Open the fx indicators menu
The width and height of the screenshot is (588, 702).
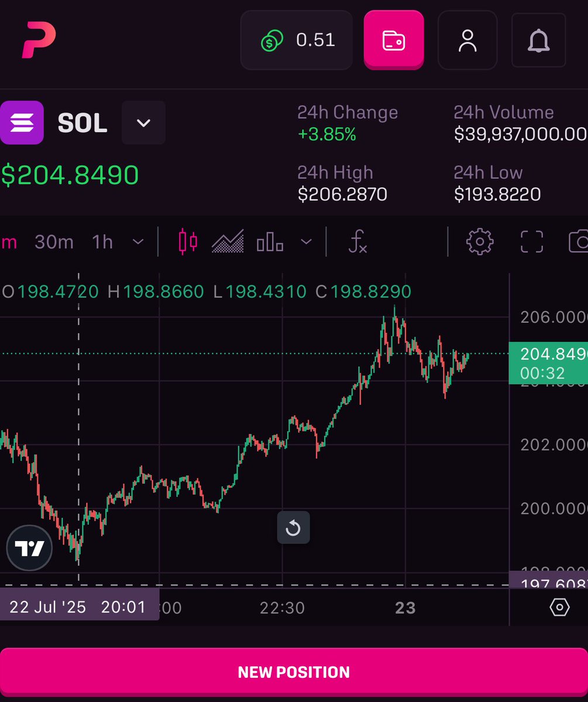click(x=357, y=242)
